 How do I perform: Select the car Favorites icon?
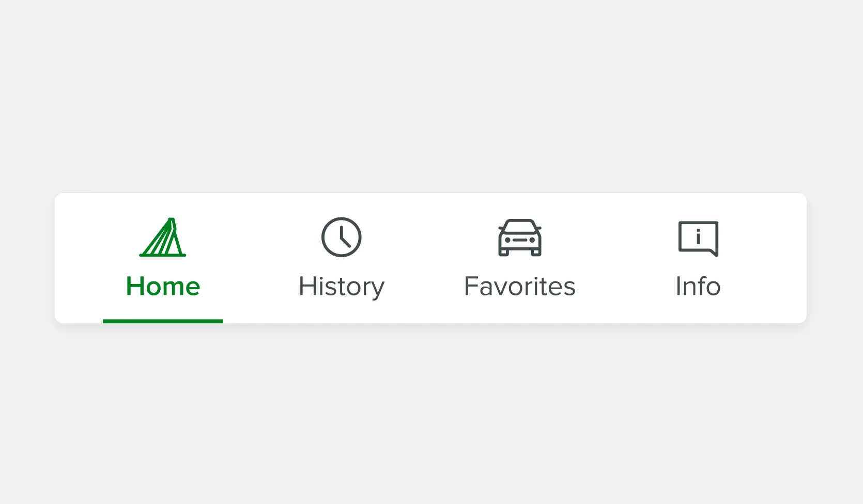tap(519, 238)
